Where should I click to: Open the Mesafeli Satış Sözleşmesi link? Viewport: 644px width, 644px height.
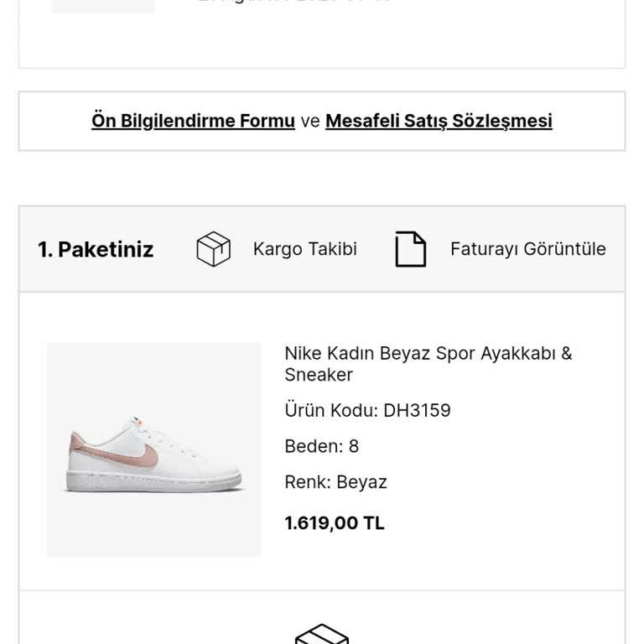(439, 121)
